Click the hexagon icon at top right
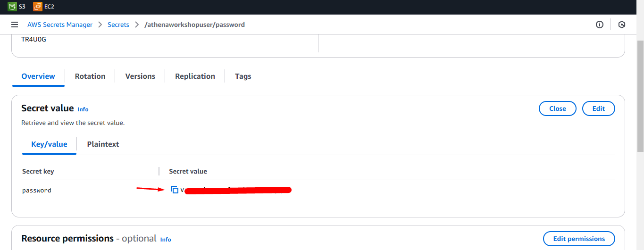Image resolution: width=644 pixels, height=250 pixels. (x=622, y=25)
